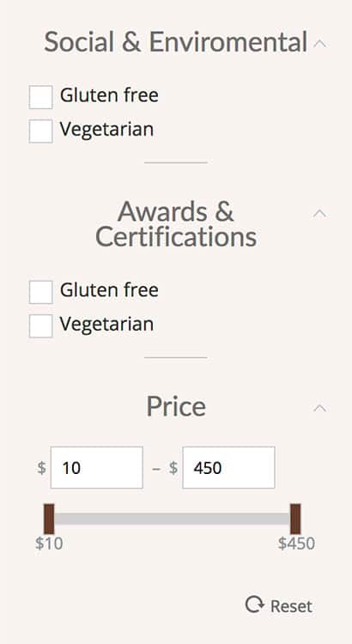This screenshot has height=644, width=352.
Task: Collapse the Awards & Certifications chevron
Action: 319,213
